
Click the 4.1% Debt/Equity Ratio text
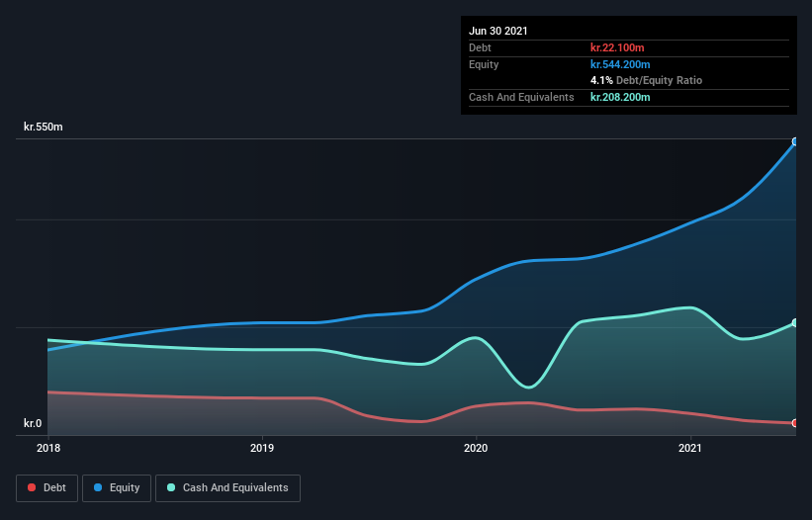pos(646,81)
